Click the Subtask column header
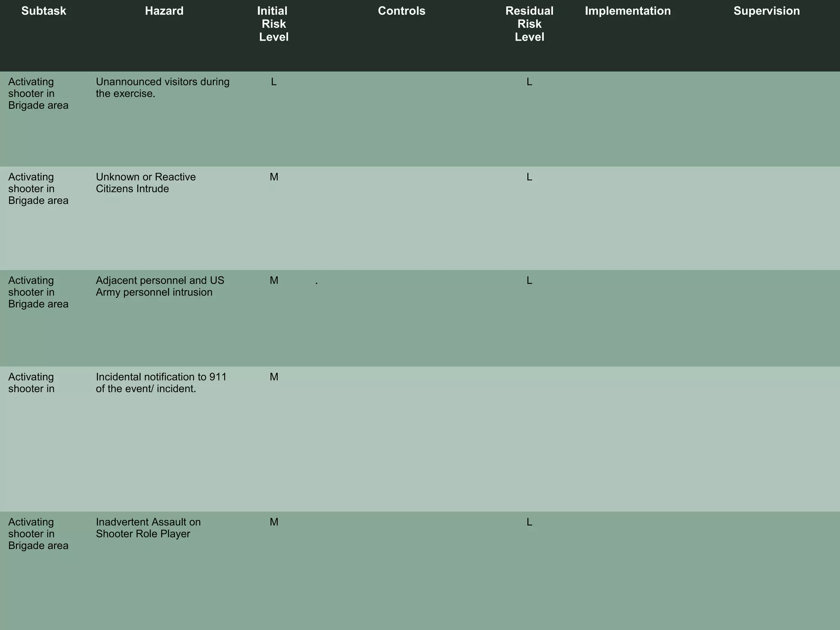The image size is (840, 630). (x=43, y=11)
